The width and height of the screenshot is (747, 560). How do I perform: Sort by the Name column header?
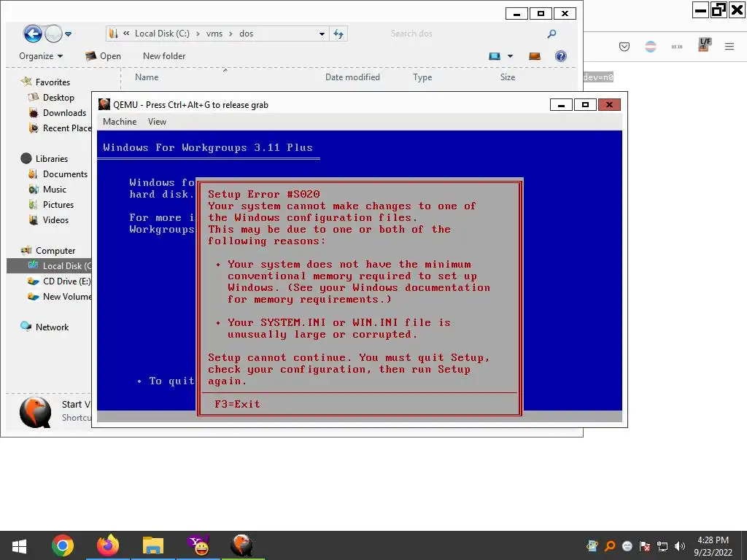[147, 77]
